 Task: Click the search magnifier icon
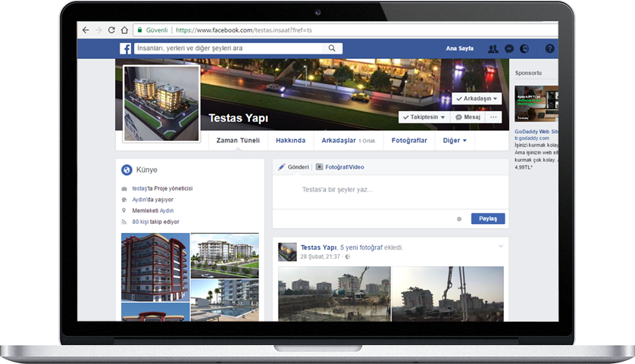(x=331, y=48)
